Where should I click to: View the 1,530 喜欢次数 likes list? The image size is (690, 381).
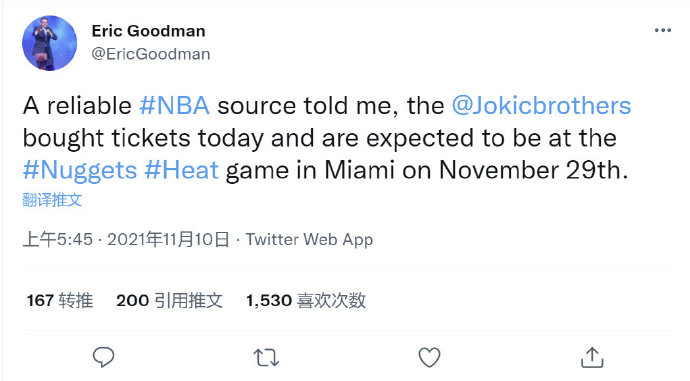306,300
